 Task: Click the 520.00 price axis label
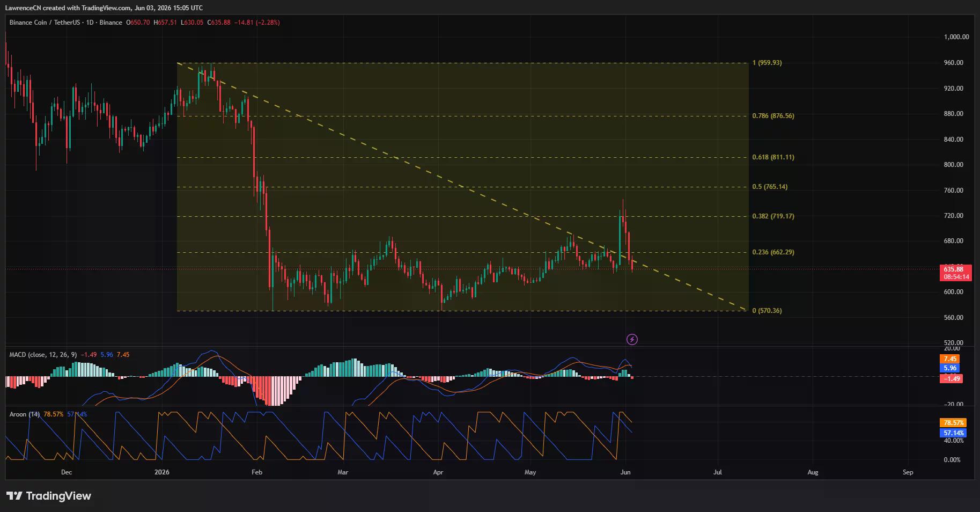(x=954, y=343)
